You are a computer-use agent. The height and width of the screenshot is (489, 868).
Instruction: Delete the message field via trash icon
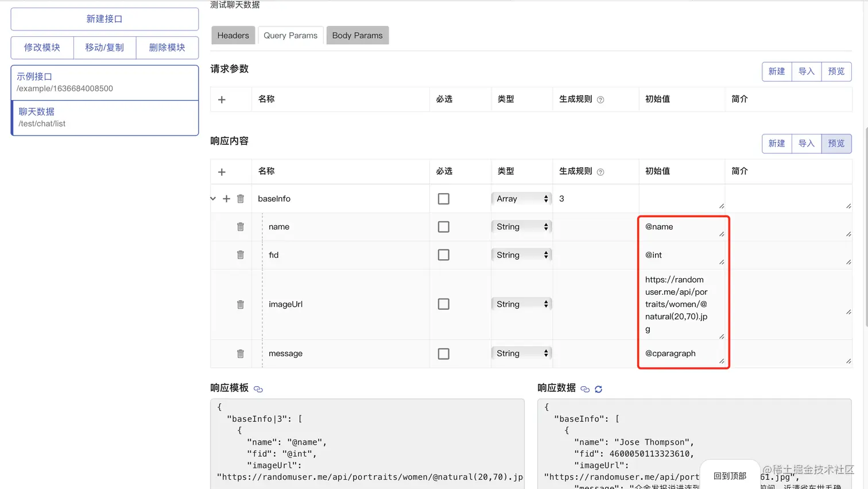click(x=241, y=354)
